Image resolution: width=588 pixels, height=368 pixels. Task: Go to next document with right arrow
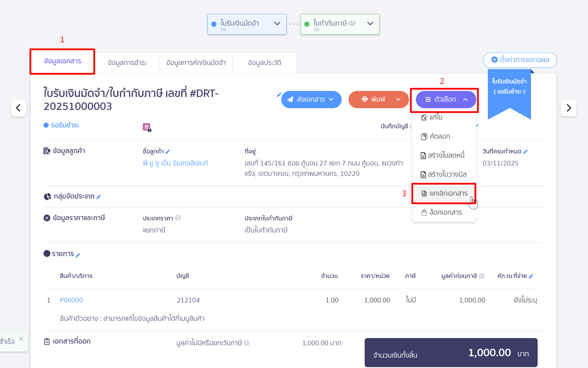[568, 108]
